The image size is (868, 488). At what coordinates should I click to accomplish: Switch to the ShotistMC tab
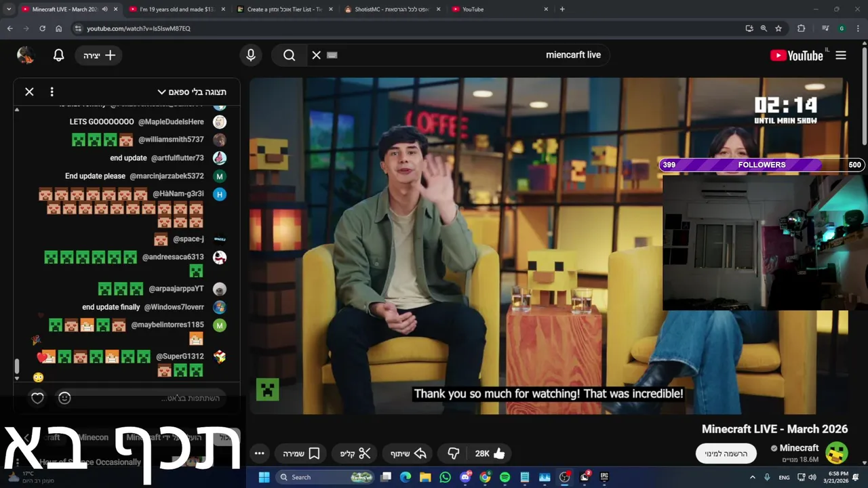coord(392,9)
